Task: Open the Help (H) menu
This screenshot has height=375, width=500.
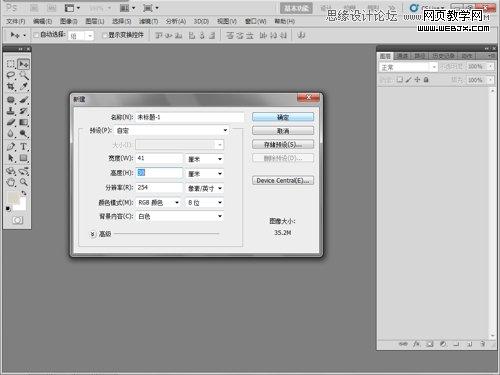Action: click(x=284, y=21)
